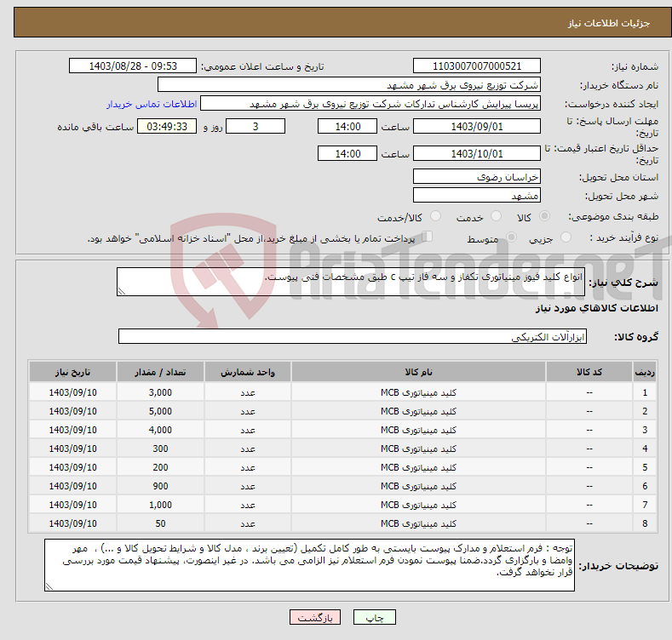Viewport: 672px width, 640px height.
Task: Click the remaining time countdown 03:49:33
Action: point(167,126)
